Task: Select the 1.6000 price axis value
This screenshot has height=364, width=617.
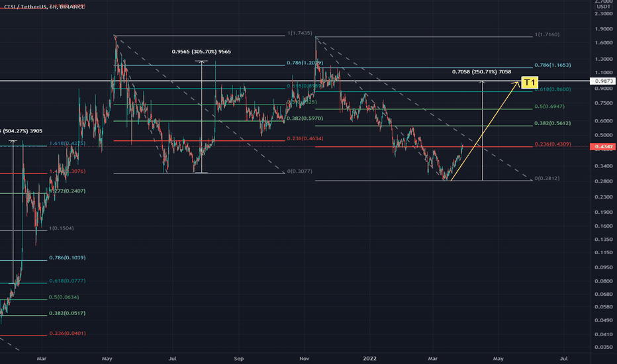Action: pos(604,42)
